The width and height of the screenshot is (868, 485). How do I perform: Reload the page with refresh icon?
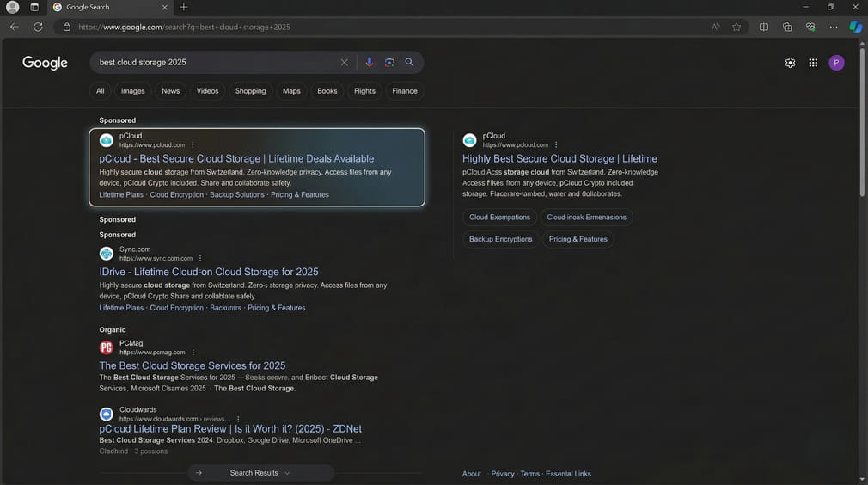(x=38, y=27)
